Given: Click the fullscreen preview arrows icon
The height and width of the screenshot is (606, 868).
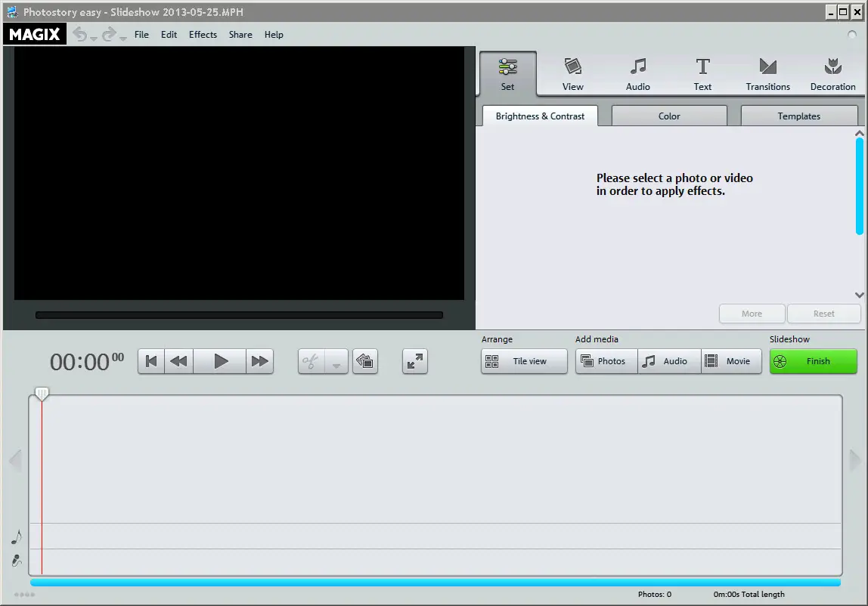Looking at the screenshot, I should click(414, 361).
